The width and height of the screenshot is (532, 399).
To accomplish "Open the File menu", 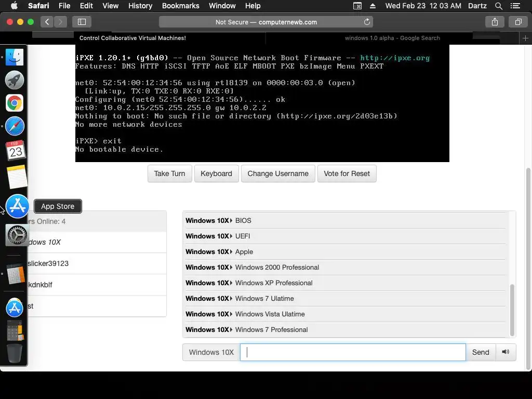I will (64, 6).
